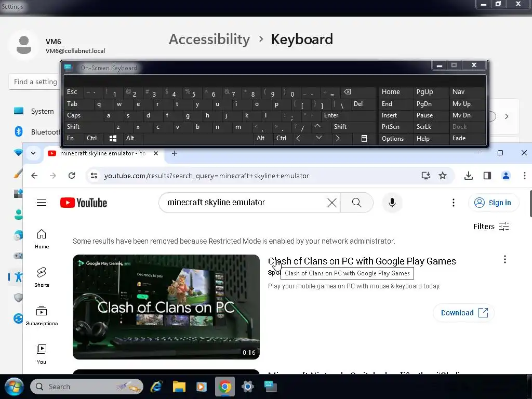The height and width of the screenshot is (399, 532).
Task: Open Settings gear on the taskbar
Action: click(x=248, y=387)
